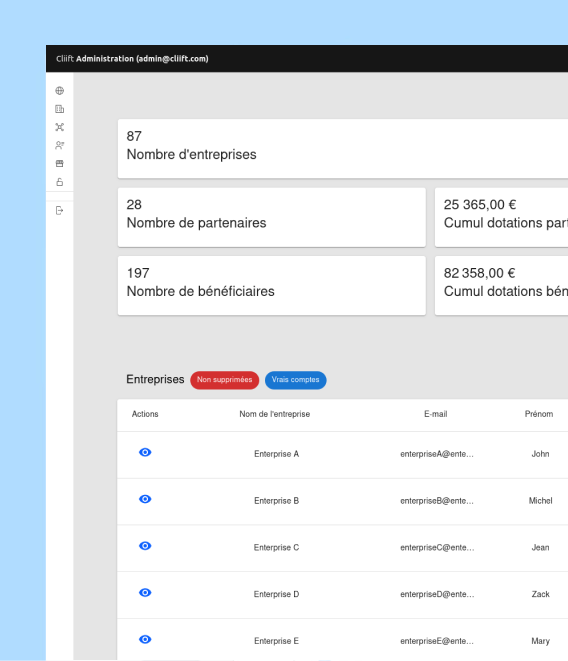The height and width of the screenshot is (661, 568).
Task: Click the first name 'Jean'
Action: pos(540,548)
